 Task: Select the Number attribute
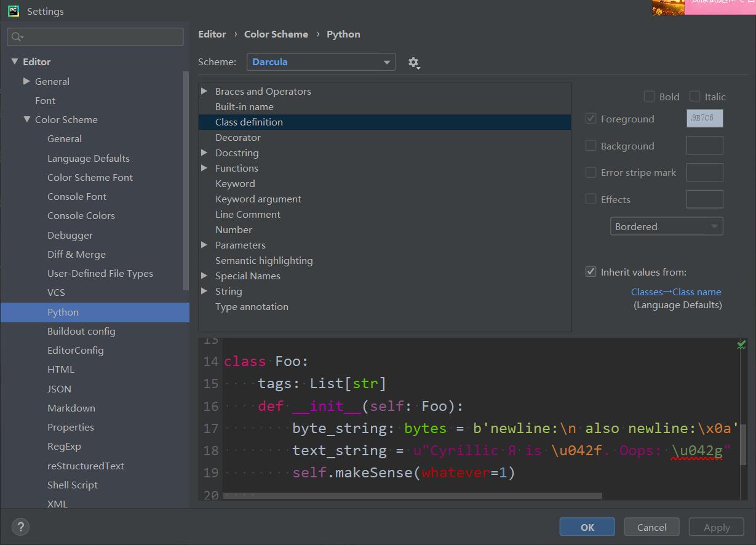click(234, 229)
